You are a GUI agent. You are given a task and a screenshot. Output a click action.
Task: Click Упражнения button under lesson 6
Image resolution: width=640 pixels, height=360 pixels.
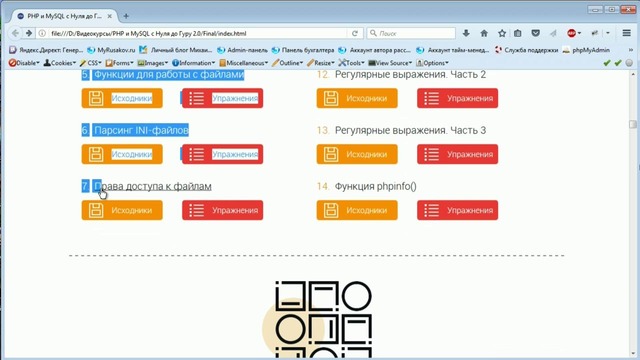(x=222, y=154)
